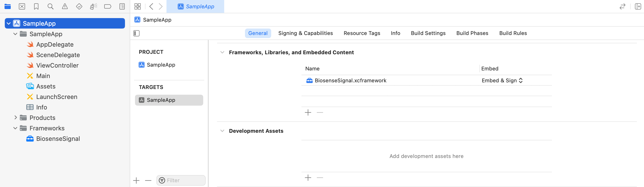Open the Debug navigator spray icon
The image size is (644, 187).
pos(93,6)
